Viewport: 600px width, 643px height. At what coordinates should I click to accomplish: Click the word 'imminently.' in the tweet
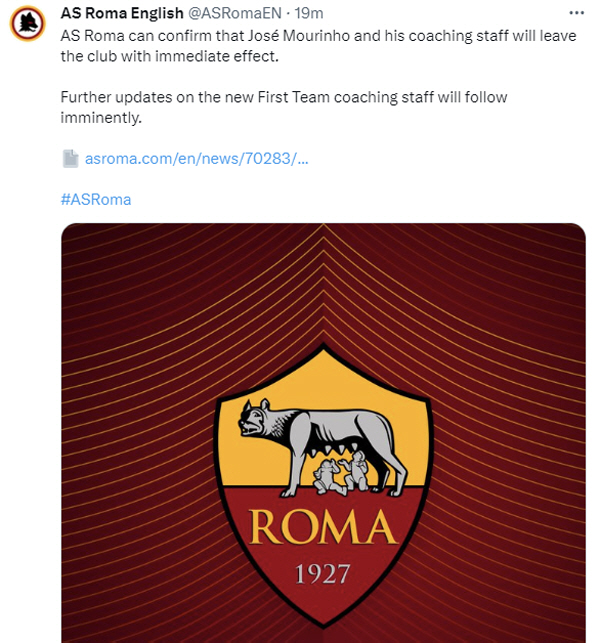pyautogui.click(x=101, y=118)
